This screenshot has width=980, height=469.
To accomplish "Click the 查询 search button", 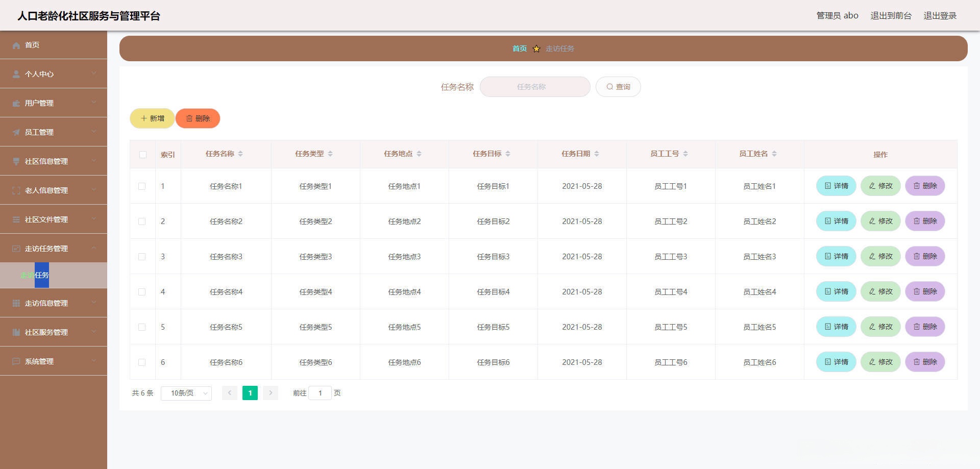I will 618,87.
